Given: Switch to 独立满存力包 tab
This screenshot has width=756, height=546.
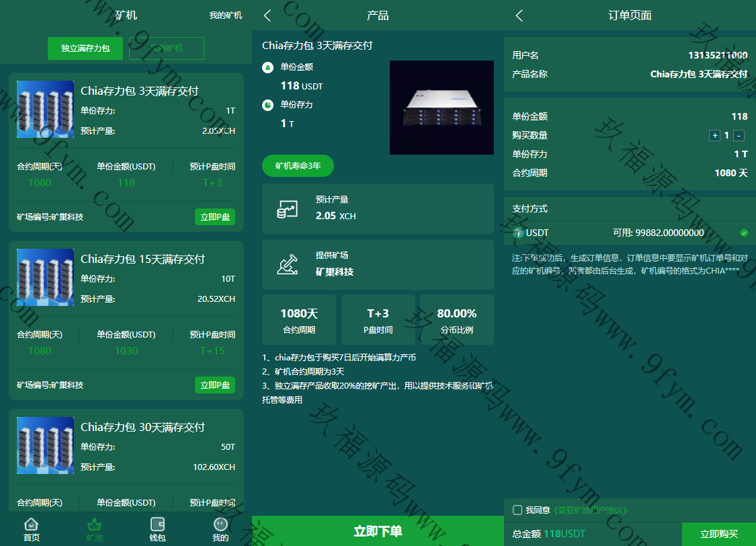Looking at the screenshot, I should [85, 48].
